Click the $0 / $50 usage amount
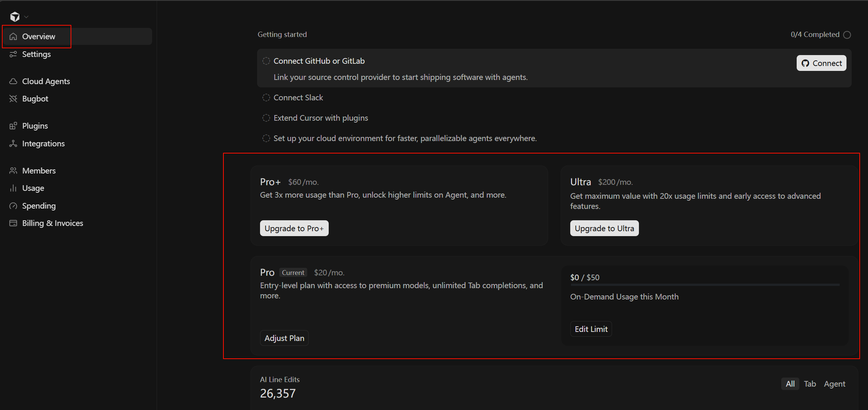This screenshot has width=868, height=410. click(585, 278)
